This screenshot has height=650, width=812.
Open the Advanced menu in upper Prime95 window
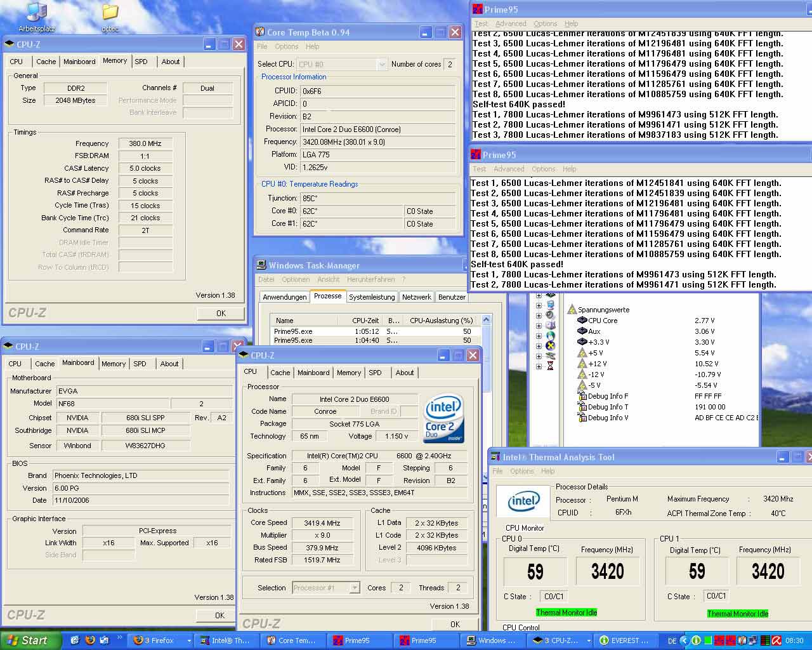(511, 23)
